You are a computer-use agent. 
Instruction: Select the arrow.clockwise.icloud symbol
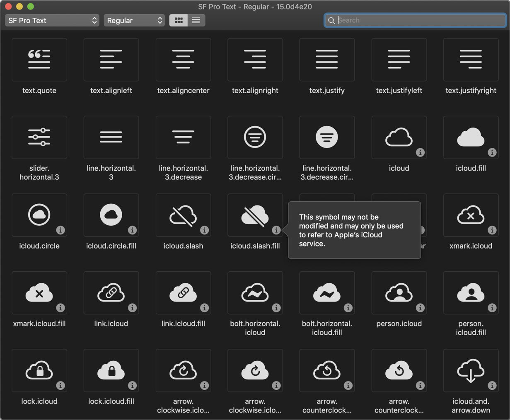183,370
